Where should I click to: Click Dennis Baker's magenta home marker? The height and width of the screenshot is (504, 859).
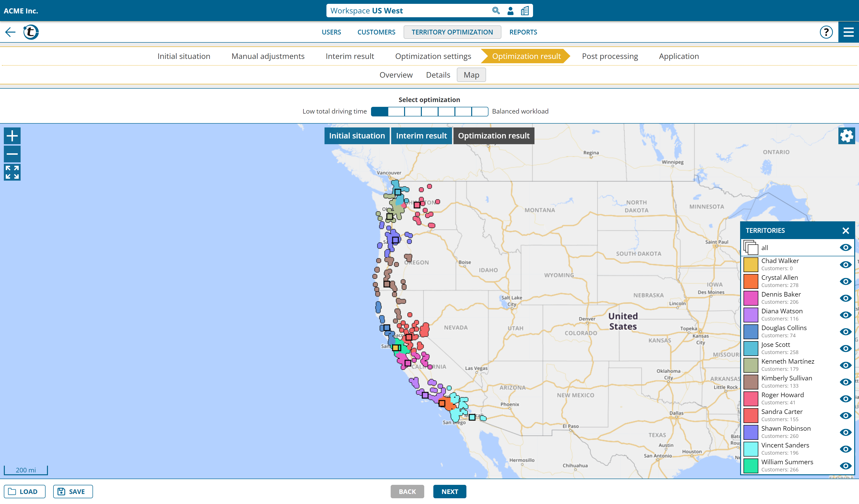pyautogui.click(x=408, y=363)
